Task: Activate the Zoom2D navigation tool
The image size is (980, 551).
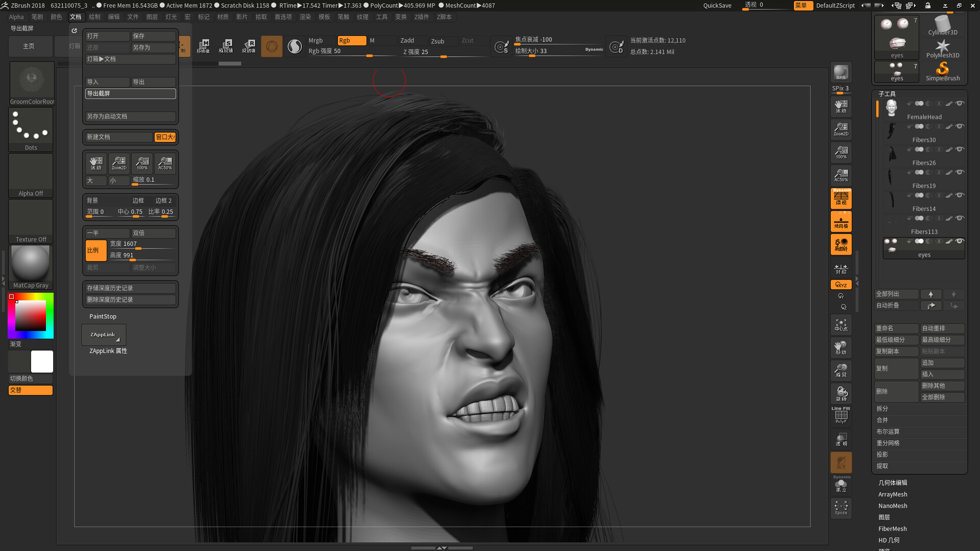Action: (841, 129)
